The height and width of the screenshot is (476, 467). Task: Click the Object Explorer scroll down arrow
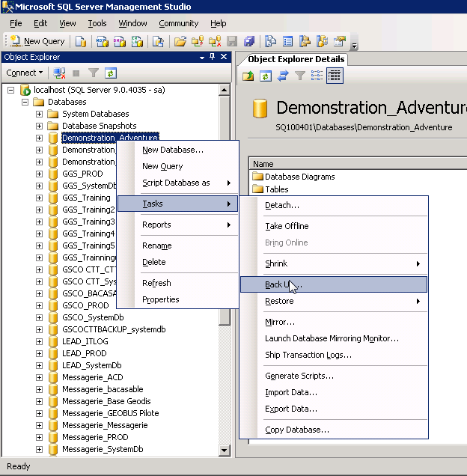click(x=224, y=451)
